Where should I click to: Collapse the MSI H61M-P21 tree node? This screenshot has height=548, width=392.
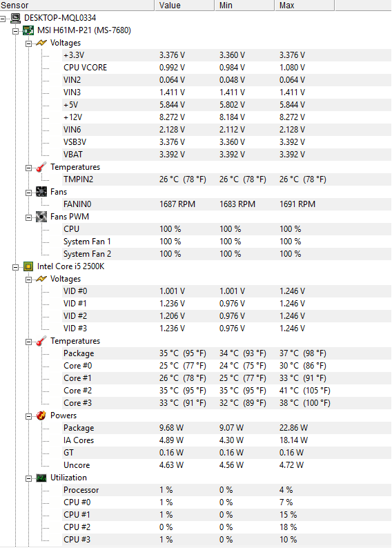tap(15, 31)
